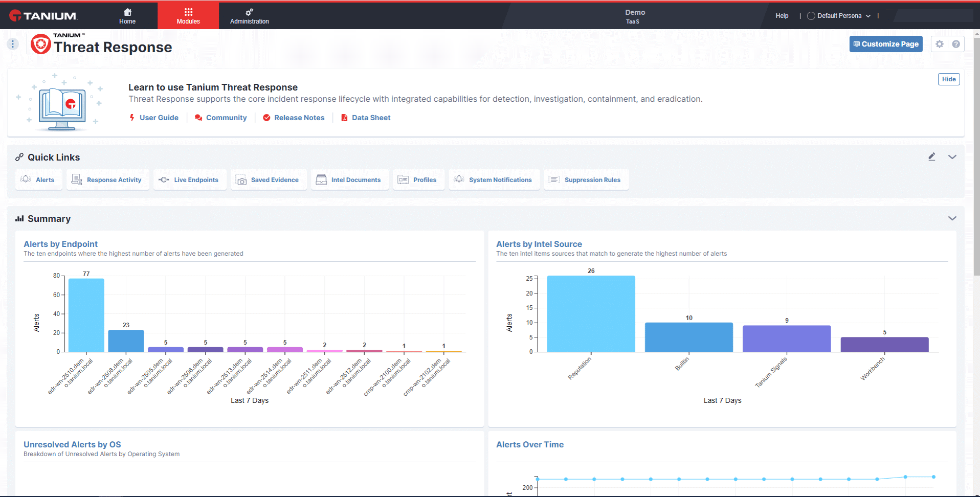The height and width of the screenshot is (497, 980).
Task: Open the Tanium logo home
Action: [43, 16]
